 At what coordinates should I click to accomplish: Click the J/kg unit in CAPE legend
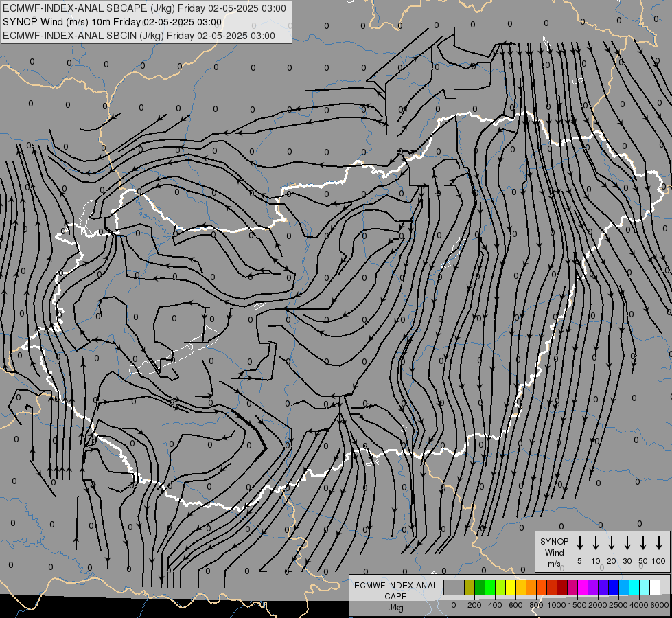tap(395, 608)
